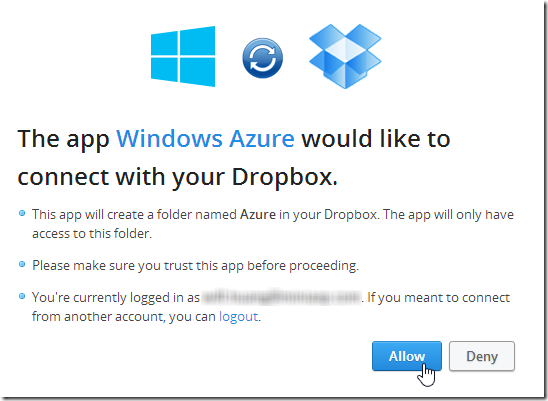Click the Windows logo icon
This screenshot has height=401, width=548.
point(183,56)
